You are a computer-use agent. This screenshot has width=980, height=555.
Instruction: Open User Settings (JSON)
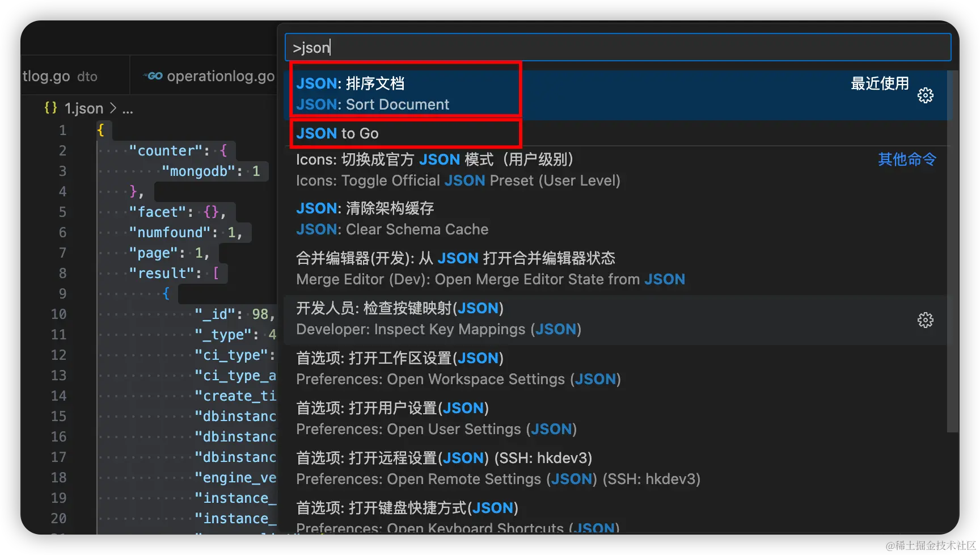[x=437, y=418]
